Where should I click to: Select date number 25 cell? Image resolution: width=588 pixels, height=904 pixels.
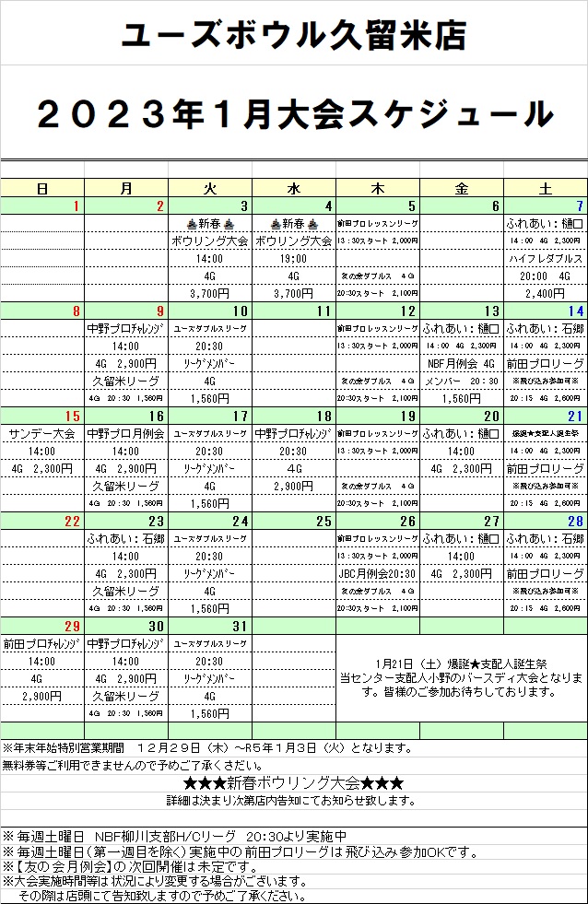pyautogui.click(x=294, y=522)
